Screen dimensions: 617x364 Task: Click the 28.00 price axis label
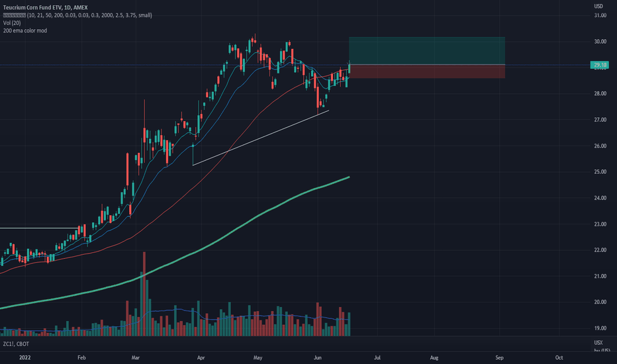point(600,94)
